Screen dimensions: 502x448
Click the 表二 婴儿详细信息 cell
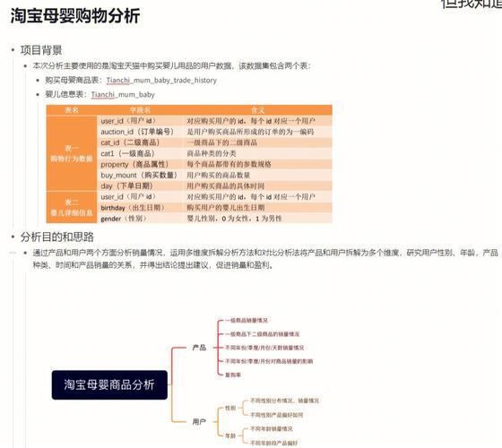tap(72, 207)
